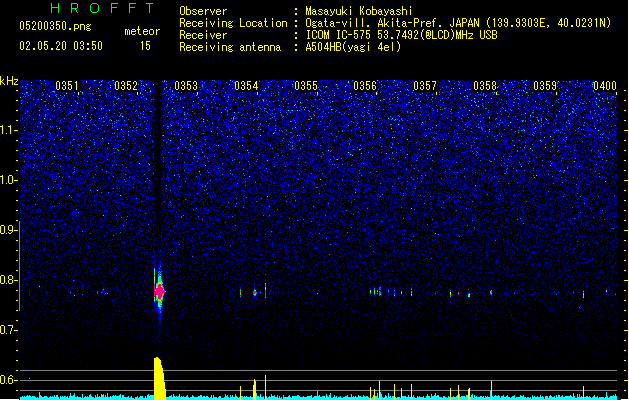This screenshot has height=400, width=629.
Task: Click the 0.6 frequency axis label
Action: click(x=9, y=380)
